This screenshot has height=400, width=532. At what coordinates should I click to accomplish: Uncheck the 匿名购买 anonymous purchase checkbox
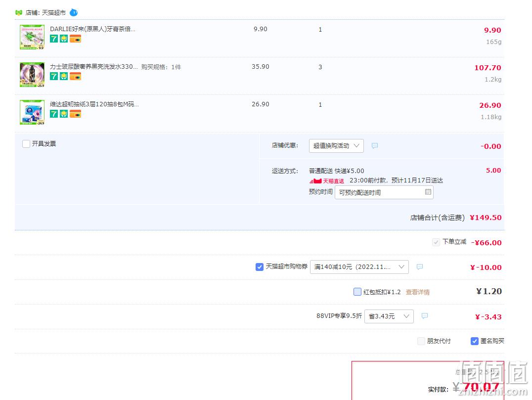475,341
